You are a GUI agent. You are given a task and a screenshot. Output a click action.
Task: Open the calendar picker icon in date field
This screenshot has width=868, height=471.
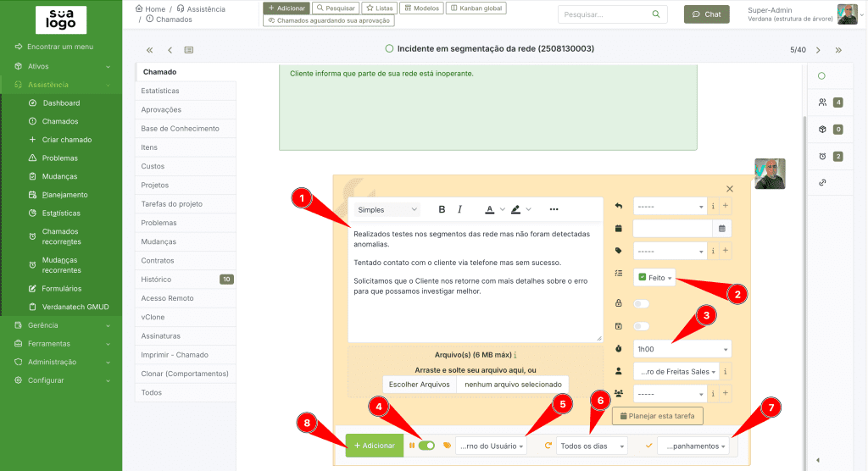click(x=722, y=228)
